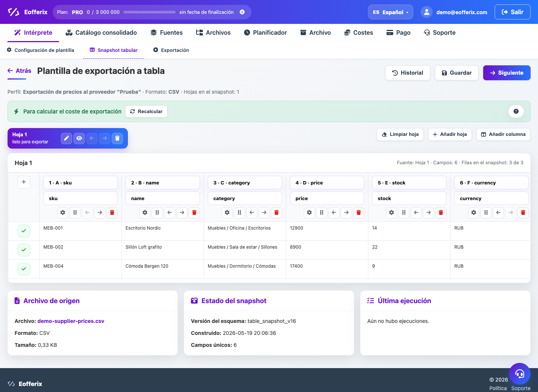
Task: Switch to Planificador
Action: [265, 32]
